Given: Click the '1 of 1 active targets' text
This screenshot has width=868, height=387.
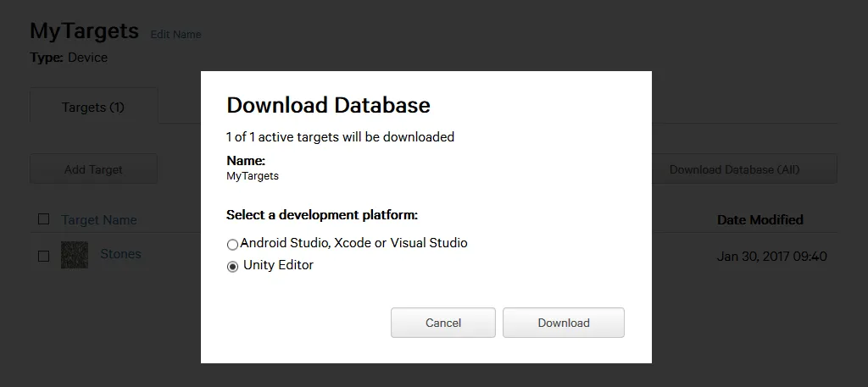Looking at the screenshot, I should pyautogui.click(x=341, y=136).
